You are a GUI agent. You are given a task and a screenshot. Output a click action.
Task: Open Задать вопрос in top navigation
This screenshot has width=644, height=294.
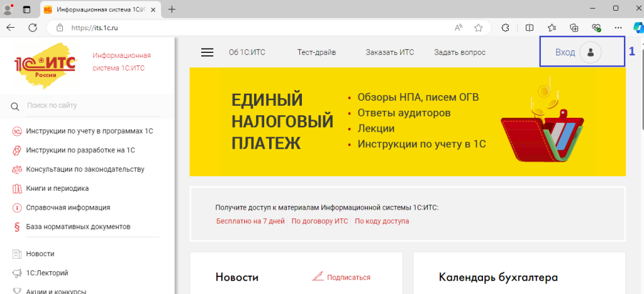(x=460, y=52)
